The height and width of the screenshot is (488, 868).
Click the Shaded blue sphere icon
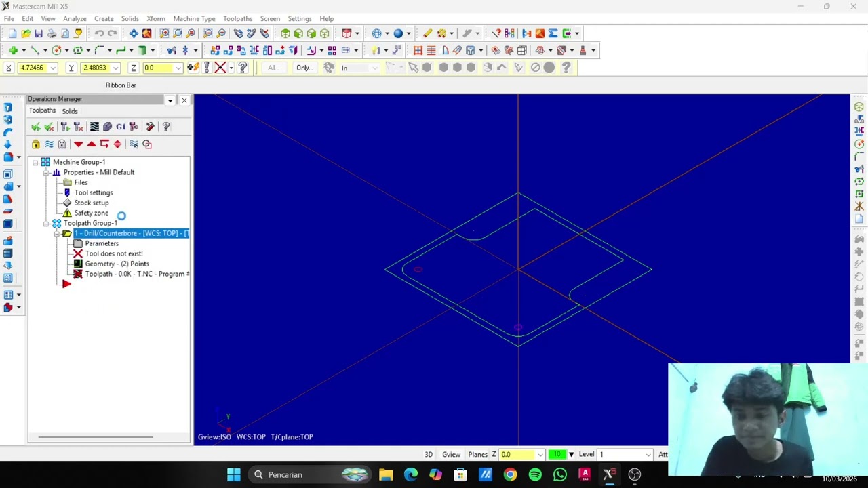[398, 33]
